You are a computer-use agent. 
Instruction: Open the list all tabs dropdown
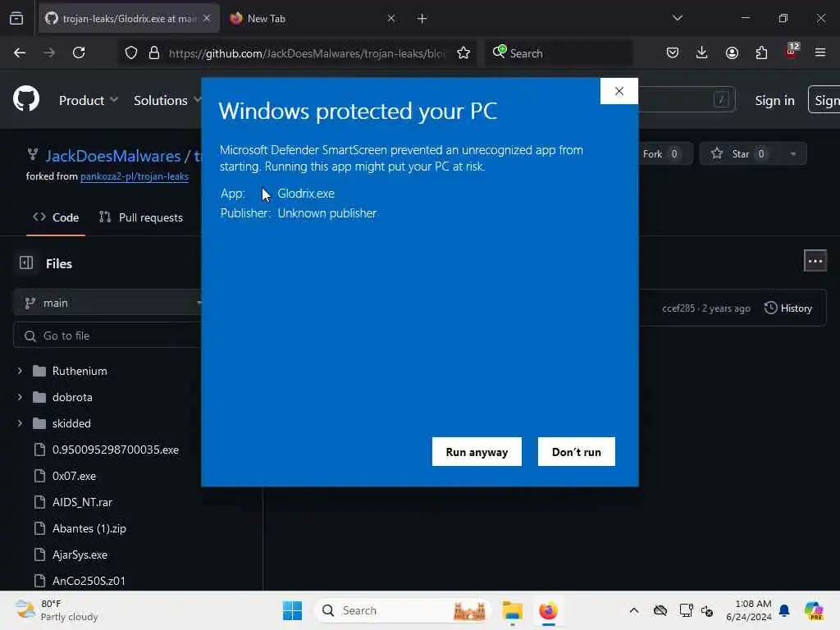click(677, 18)
